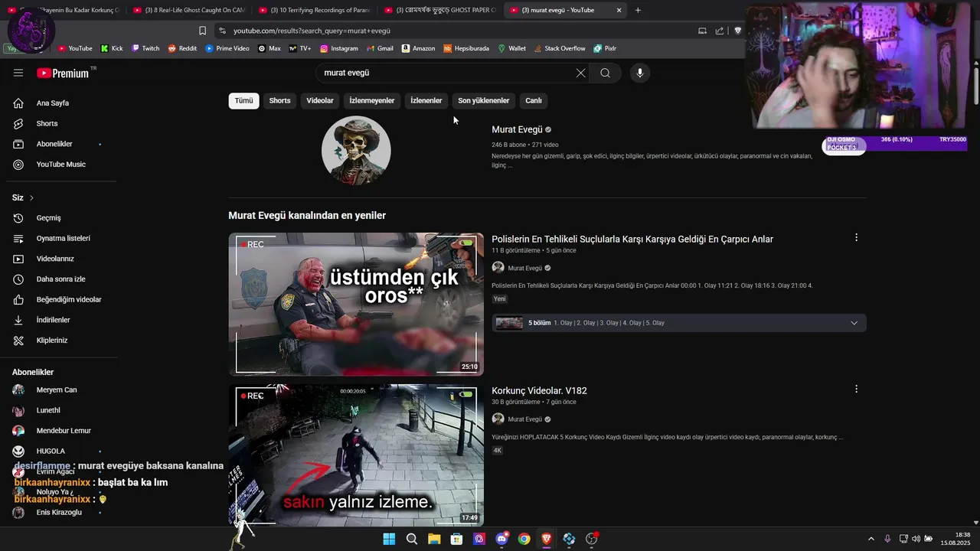This screenshot has height=551, width=980.
Task: Open YouTube Music in sidebar
Action: pyautogui.click(x=59, y=165)
